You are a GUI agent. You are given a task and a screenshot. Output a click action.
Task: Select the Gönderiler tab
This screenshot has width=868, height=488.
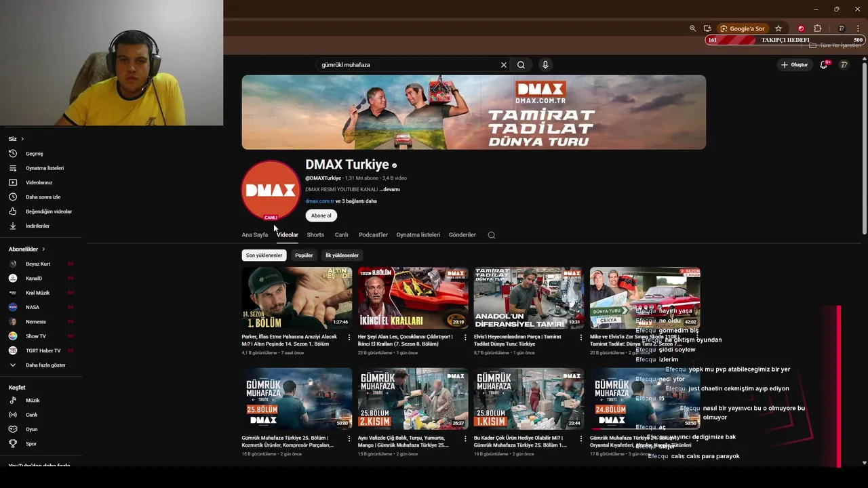pyautogui.click(x=462, y=235)
